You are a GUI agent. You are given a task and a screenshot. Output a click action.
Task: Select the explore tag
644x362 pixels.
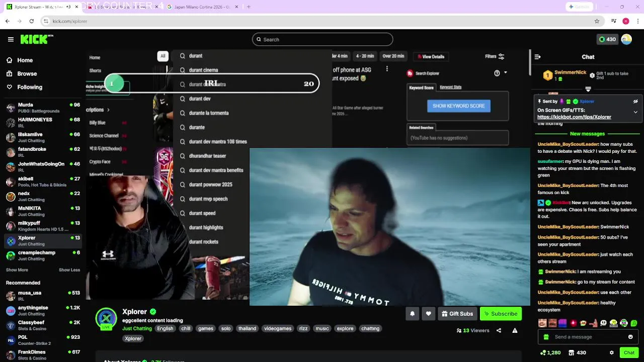345,328
